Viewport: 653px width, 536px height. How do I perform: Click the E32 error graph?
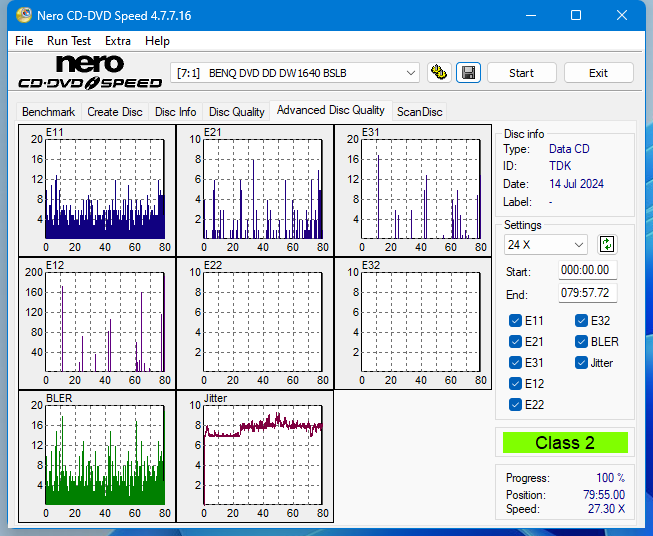[413, 323]
